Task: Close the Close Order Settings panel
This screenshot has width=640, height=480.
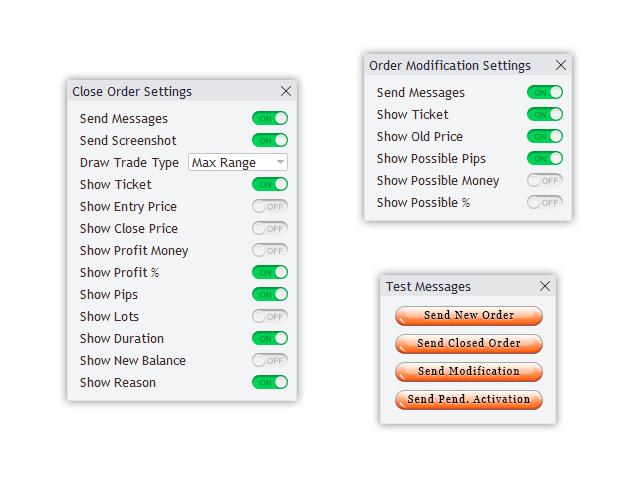Action: pos(286,91)
